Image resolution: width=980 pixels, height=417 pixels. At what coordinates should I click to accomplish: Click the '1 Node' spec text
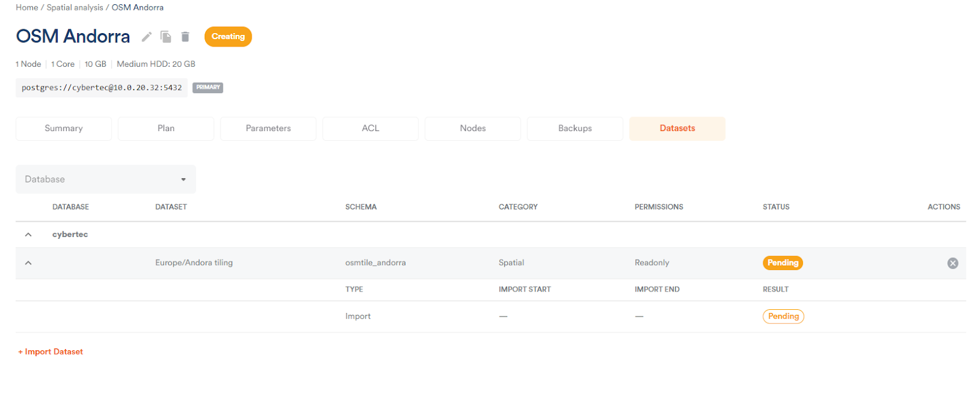coord(28,64)
